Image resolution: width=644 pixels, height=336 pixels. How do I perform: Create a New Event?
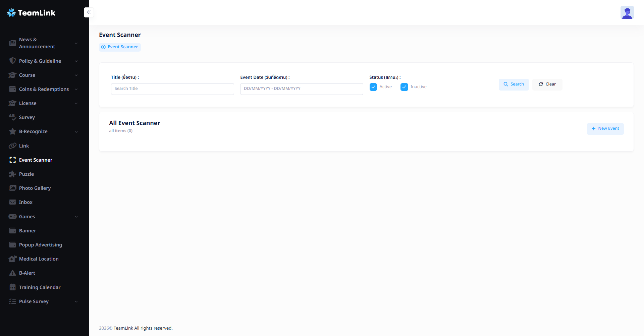tap(605, 129)
